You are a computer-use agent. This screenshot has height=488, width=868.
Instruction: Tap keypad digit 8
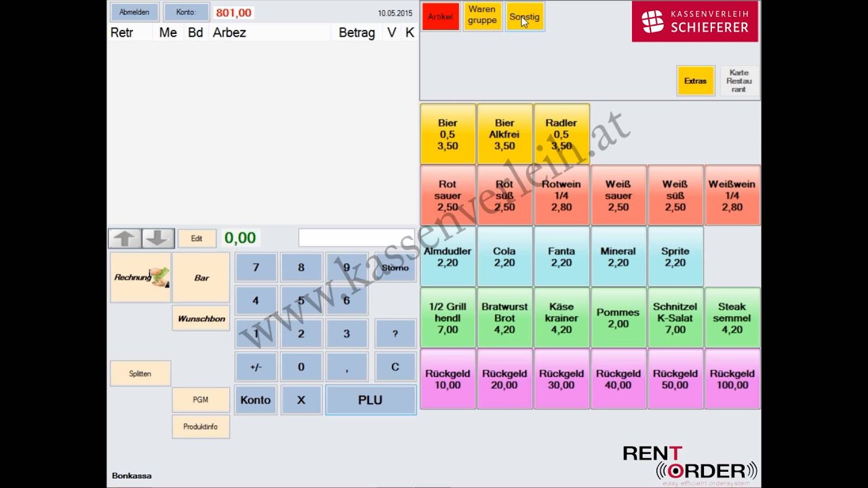point(301,268)
